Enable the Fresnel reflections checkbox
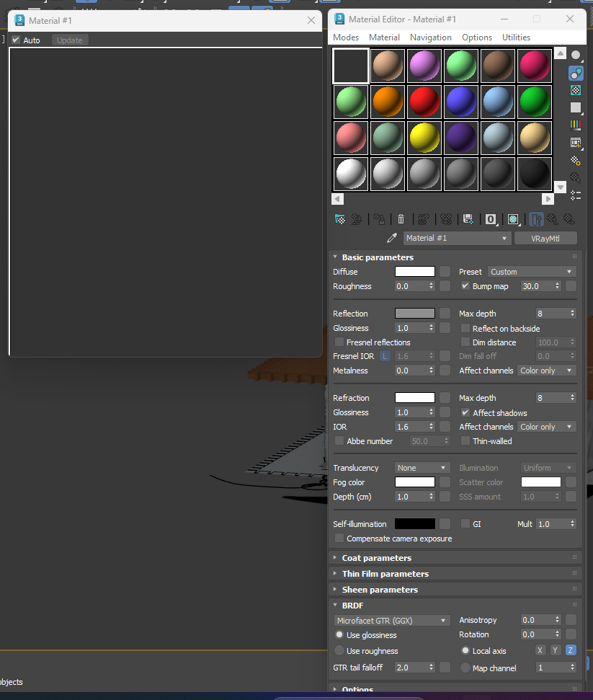Screen dimensions: 593x700 pyautogui.click(x=339, y=342)
